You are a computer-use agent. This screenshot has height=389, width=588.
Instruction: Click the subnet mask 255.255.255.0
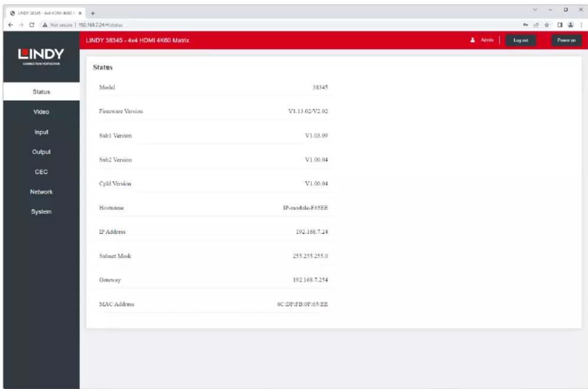click(311, 256)
